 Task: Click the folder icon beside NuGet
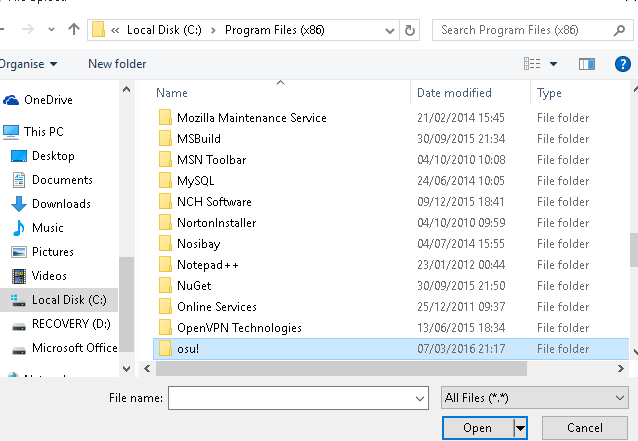click(x=165, y=286)
